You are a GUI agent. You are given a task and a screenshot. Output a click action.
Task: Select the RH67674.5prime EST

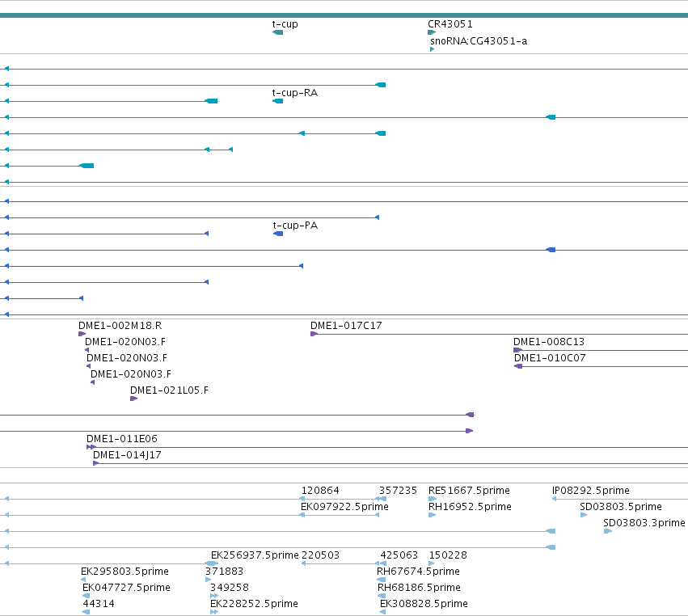[418, 572]
